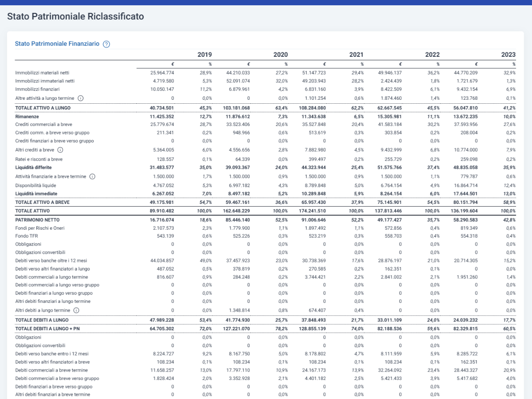Screen dimensions: 532x399
Task: Click the value 44.034.857 bank debt
Action: (162, 261)
